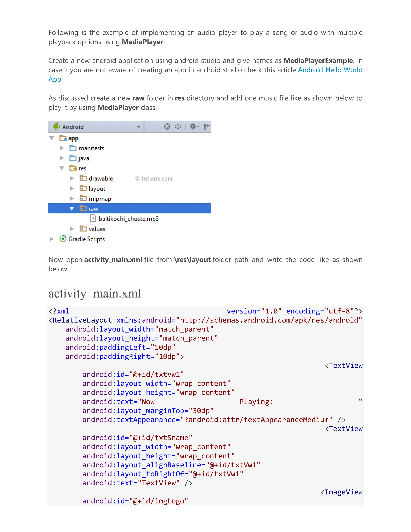411x532 pixels.
Task: Collapse the app module node
Action: click(52, 138)
